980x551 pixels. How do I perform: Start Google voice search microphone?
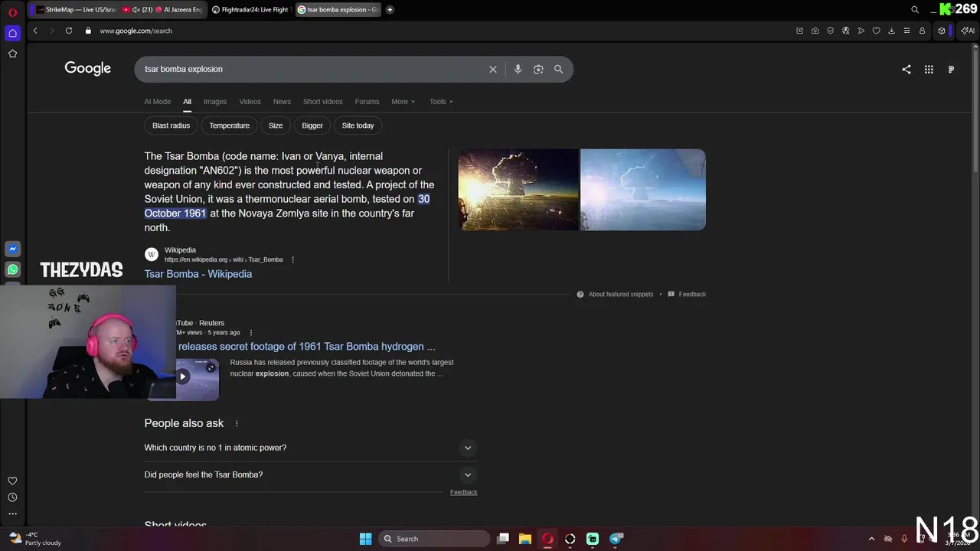[518, 69]
